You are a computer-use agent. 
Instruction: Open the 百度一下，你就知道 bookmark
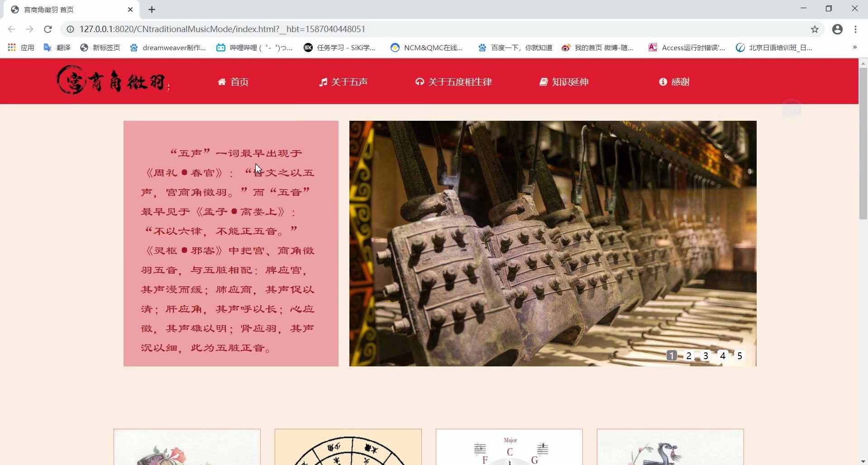point(515,47)
